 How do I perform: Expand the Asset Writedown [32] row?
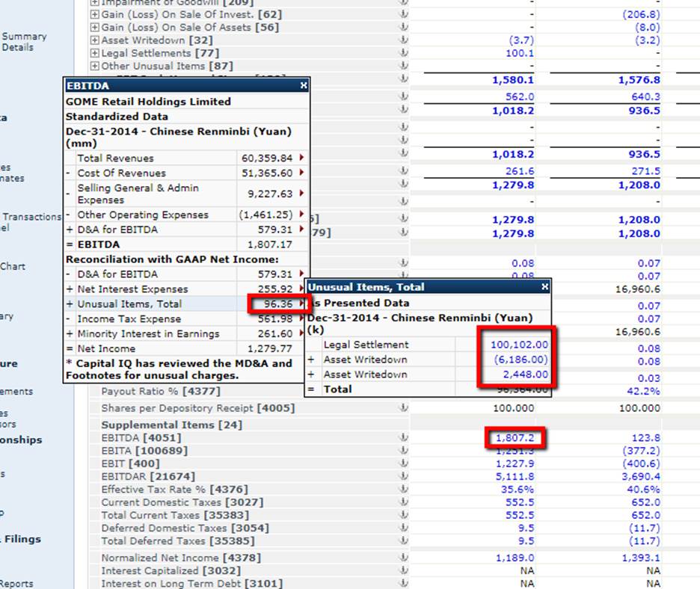pos(95,40)
